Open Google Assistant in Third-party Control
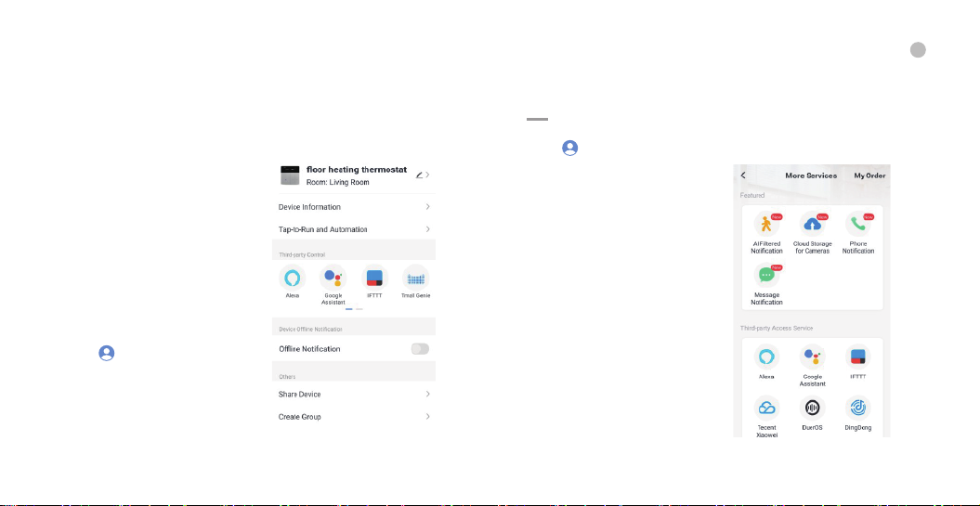Viewport: 980px width, 506px height. (x=333, y=277)
